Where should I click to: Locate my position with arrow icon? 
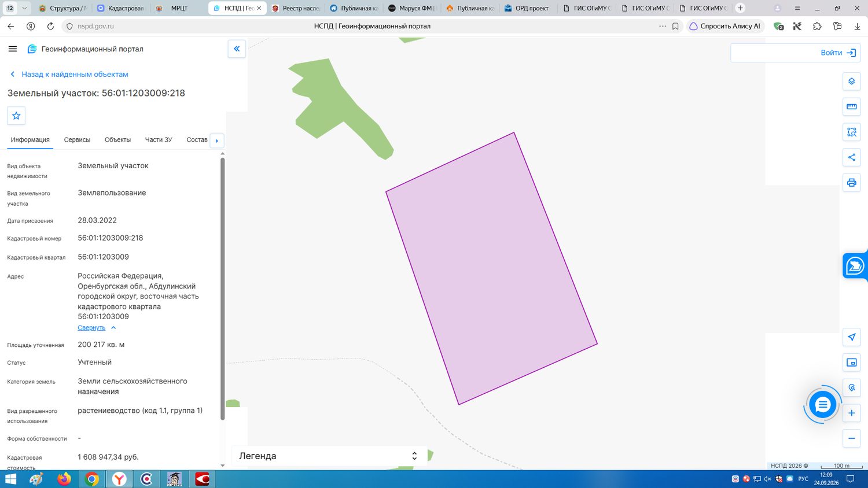coord(851,337)
